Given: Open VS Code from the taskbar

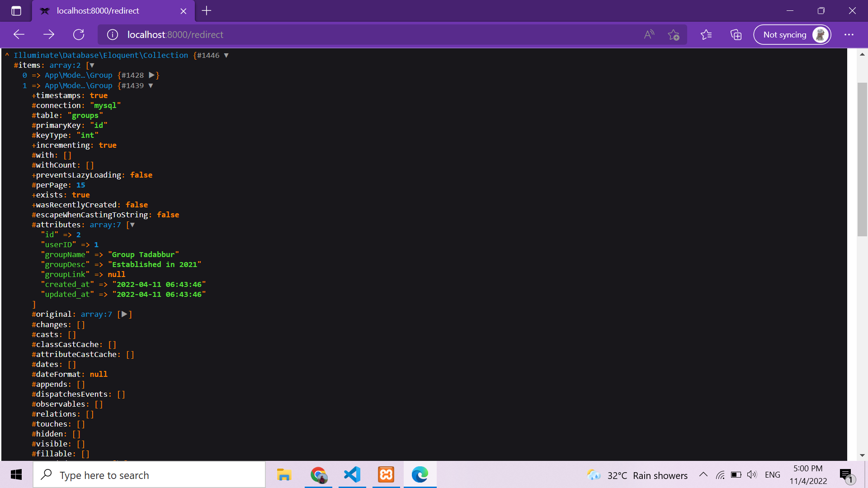Looking at the screenshot, I should click(352, 475).
